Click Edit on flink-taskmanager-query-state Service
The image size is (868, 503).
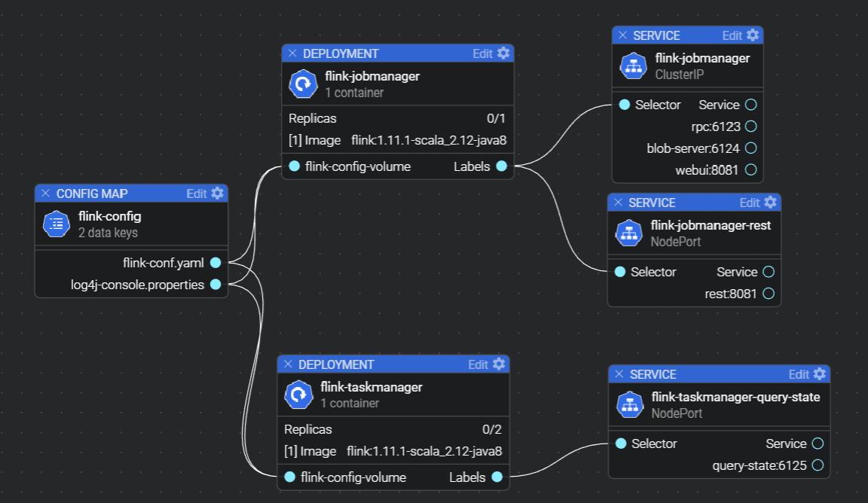point(798,374)
